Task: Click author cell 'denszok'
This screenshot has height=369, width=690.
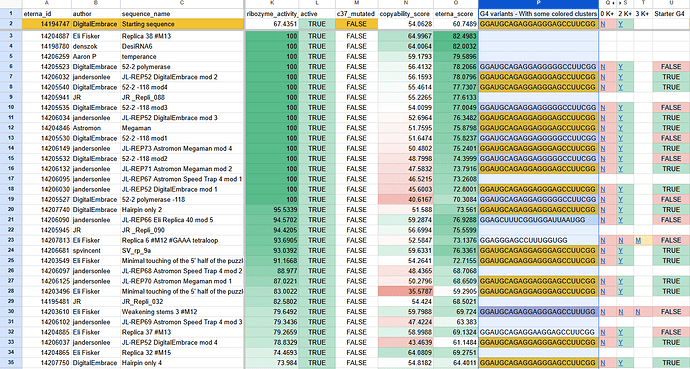Action: tap(95, 46)
